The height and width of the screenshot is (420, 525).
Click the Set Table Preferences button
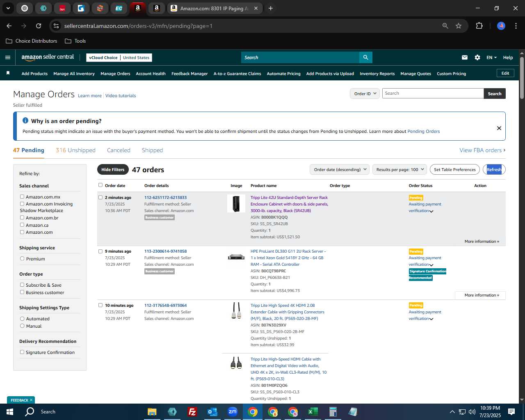(x=455, y=169)
